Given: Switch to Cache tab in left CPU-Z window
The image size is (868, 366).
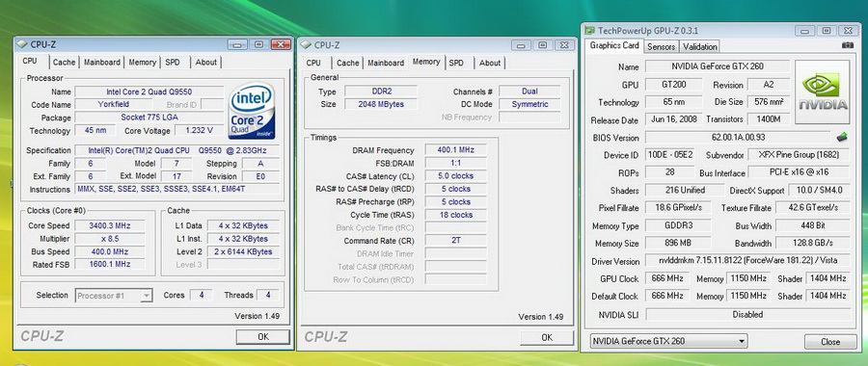Looking at the screenshot, I should pos(64,63).
